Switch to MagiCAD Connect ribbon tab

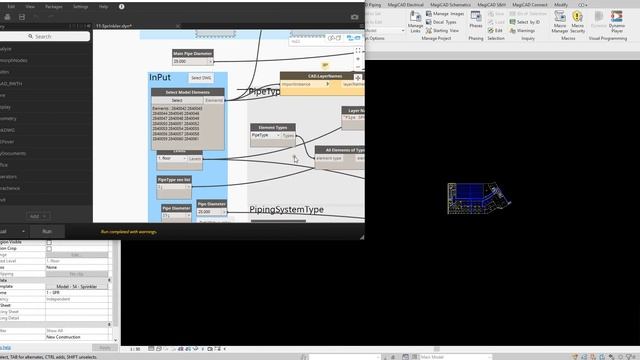tap(530, 4)
